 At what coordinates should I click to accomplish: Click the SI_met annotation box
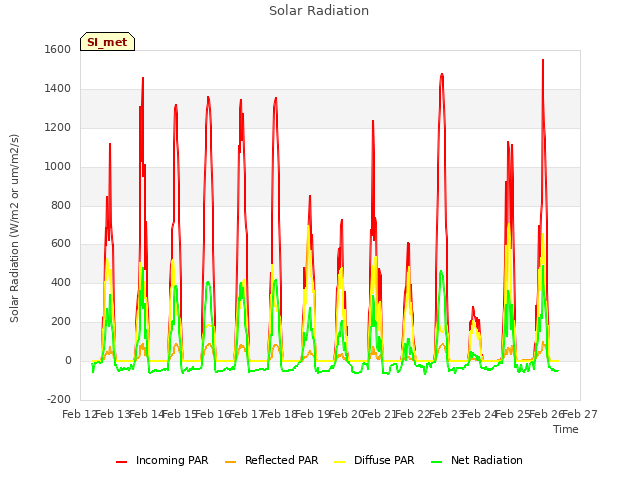click(107, 42)
